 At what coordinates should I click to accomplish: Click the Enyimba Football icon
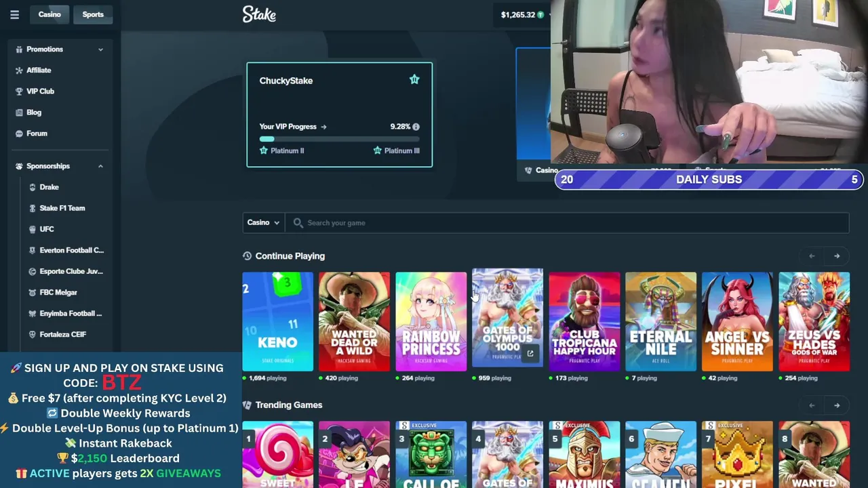33,313
